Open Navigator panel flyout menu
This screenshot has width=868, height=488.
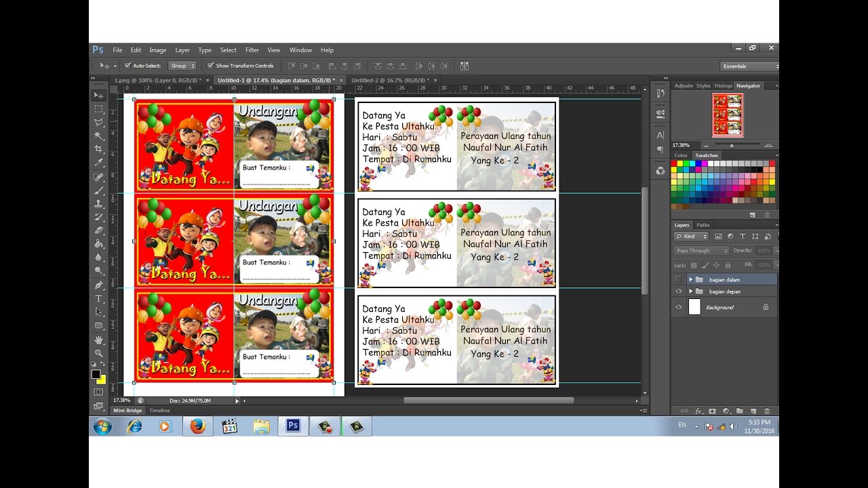click(x=776, y=86)
